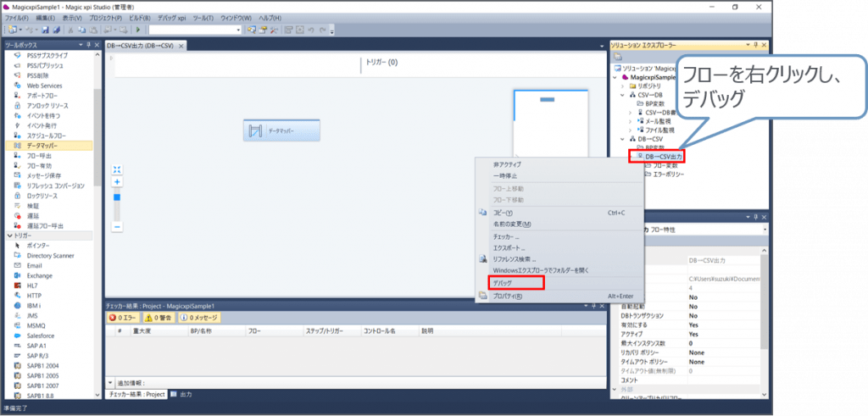Select the Salesforce trigger in toolbox
The width and height of the screenshot is (868, 416).
[42, 336]
